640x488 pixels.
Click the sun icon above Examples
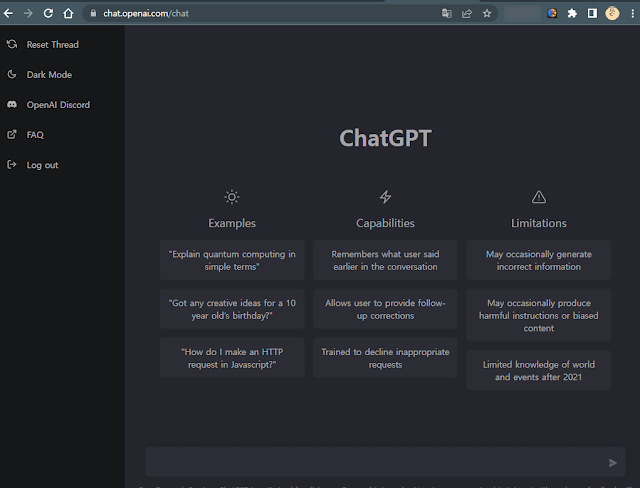coord(232,197)
